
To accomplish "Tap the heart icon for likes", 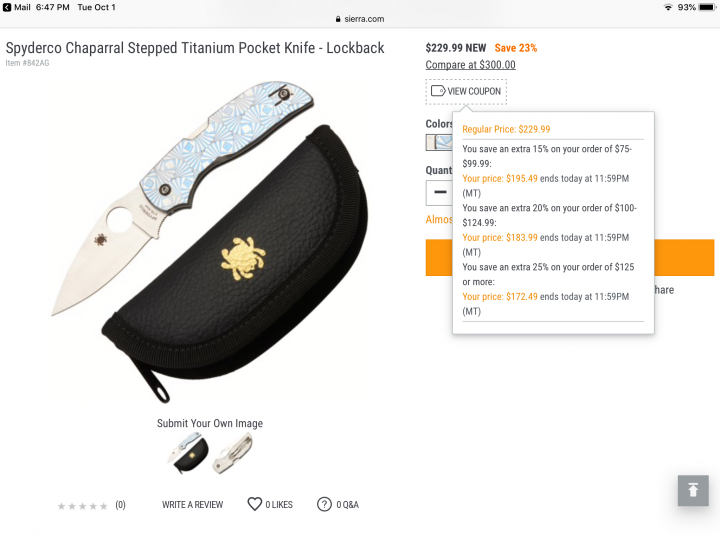I will click(x=254, y=504).
